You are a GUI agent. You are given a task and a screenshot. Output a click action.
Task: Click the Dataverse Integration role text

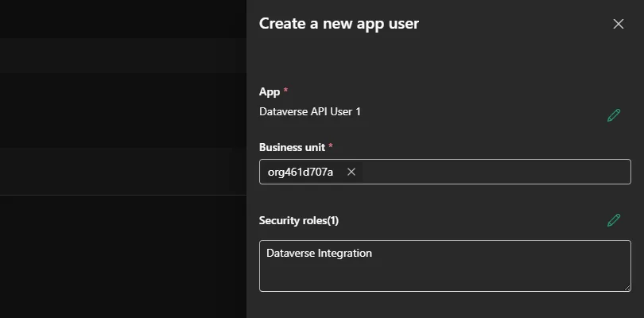pos(319,253)
